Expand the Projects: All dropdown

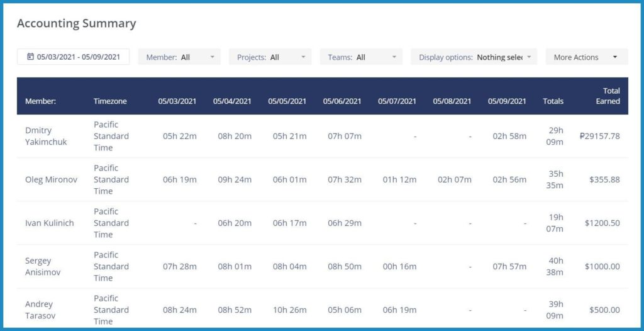tap(270, 57)
